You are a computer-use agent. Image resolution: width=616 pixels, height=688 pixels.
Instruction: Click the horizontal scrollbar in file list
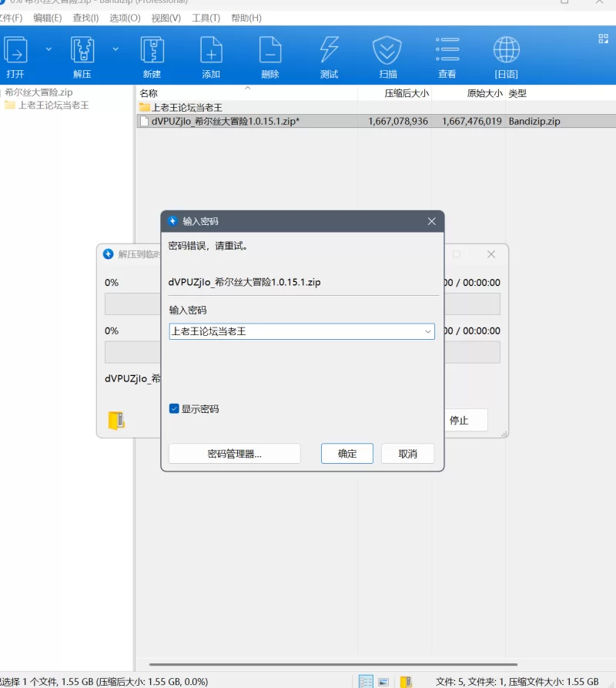pos(333,664)
